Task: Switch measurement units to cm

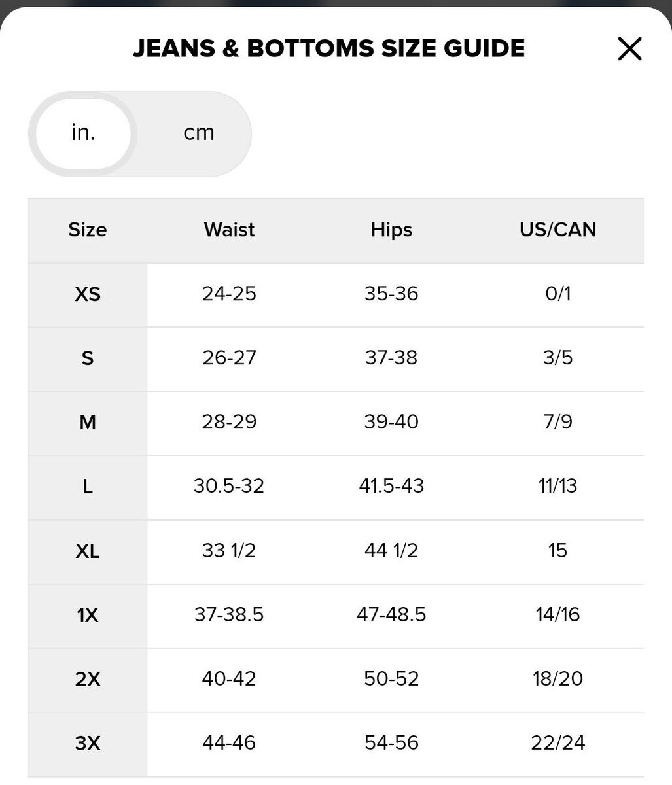Action: pyautogui.click(x=198, y=133)
